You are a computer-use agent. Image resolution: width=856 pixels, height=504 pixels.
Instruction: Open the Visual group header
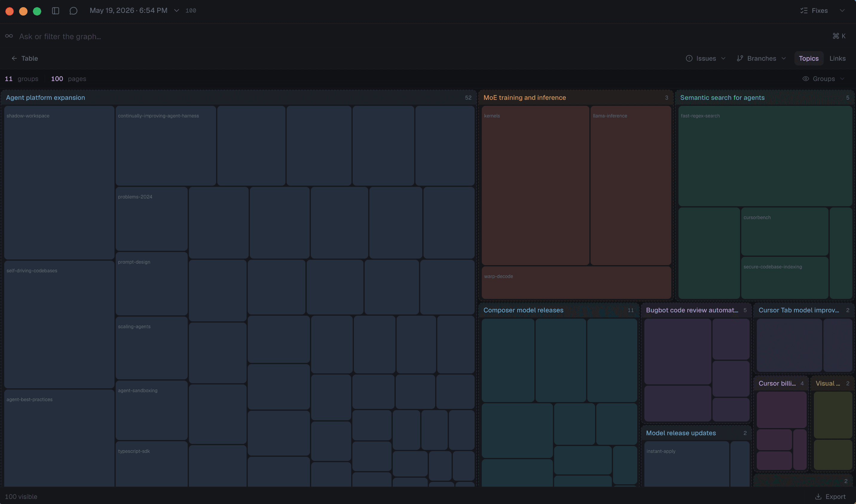[832, 383]
